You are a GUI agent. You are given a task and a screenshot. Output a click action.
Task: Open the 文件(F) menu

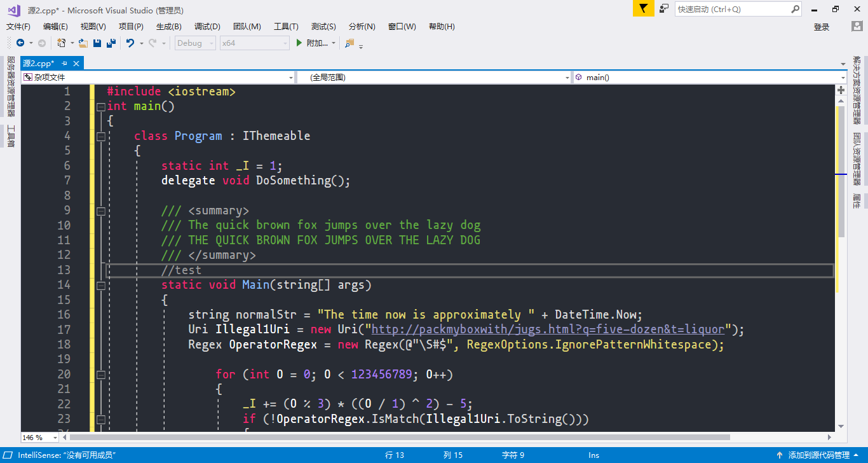18,27
